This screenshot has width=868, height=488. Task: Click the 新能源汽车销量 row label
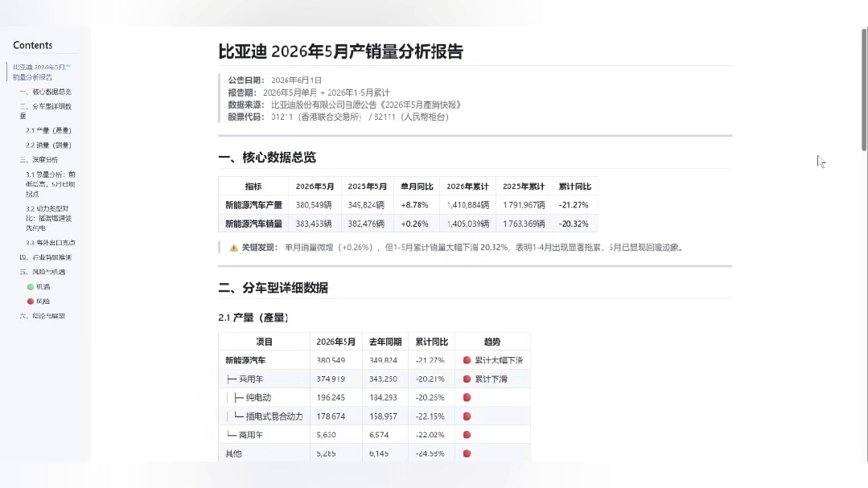253,223
